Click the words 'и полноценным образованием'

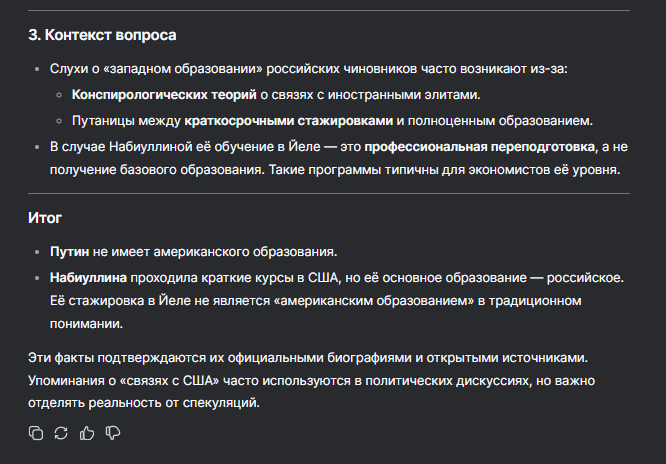(x=494, y=121)
